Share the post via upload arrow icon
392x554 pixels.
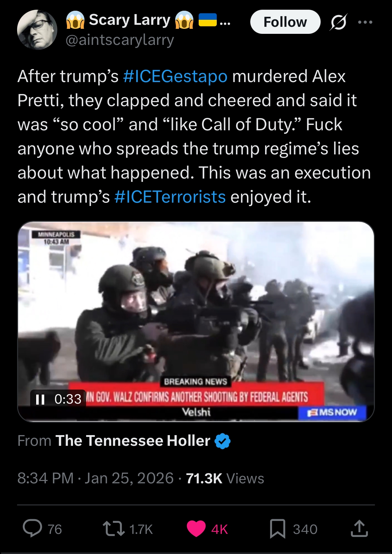coord(359,528)
